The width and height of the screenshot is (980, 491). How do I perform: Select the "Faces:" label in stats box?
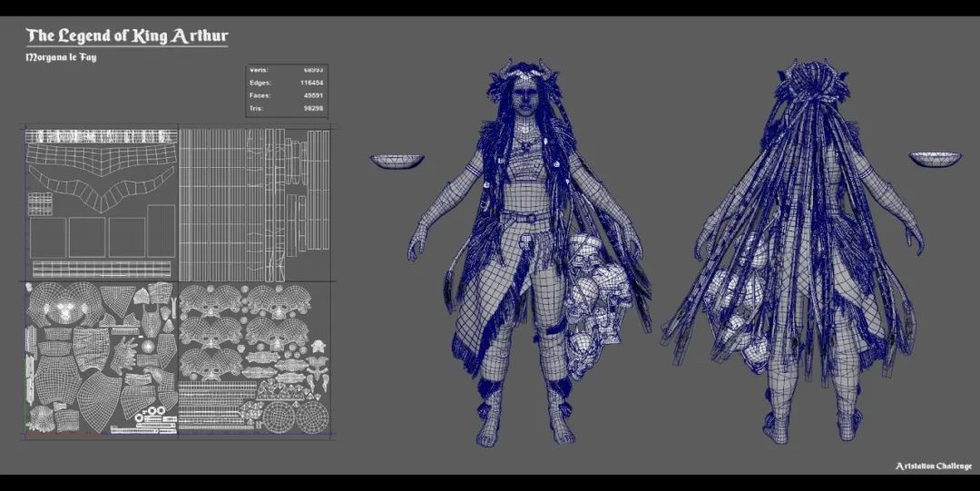point(260,95)
